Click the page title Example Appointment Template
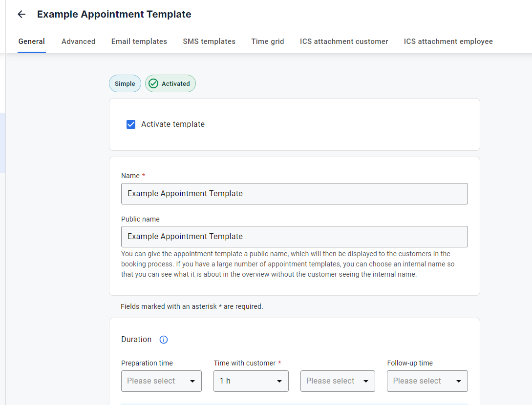The image size is (532, 405). click(114, 14)
